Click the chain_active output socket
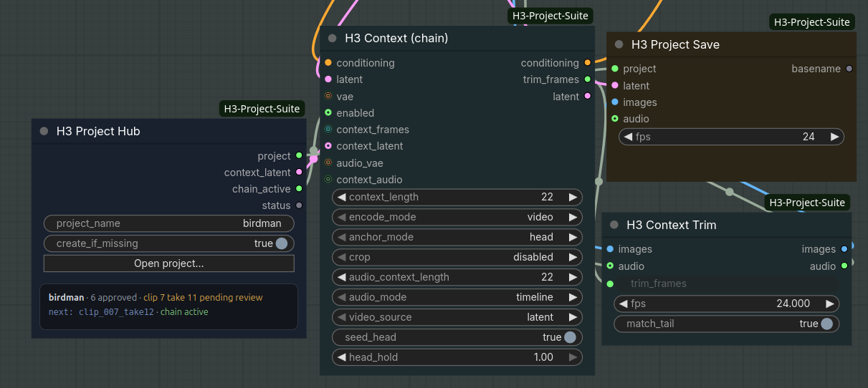This screenshot has width=868, height=388. [299, 189]
